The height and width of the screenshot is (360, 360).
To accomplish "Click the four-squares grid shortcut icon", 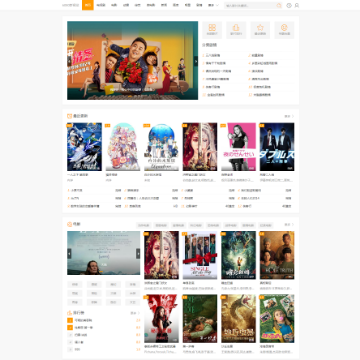I will coord(212,28).
